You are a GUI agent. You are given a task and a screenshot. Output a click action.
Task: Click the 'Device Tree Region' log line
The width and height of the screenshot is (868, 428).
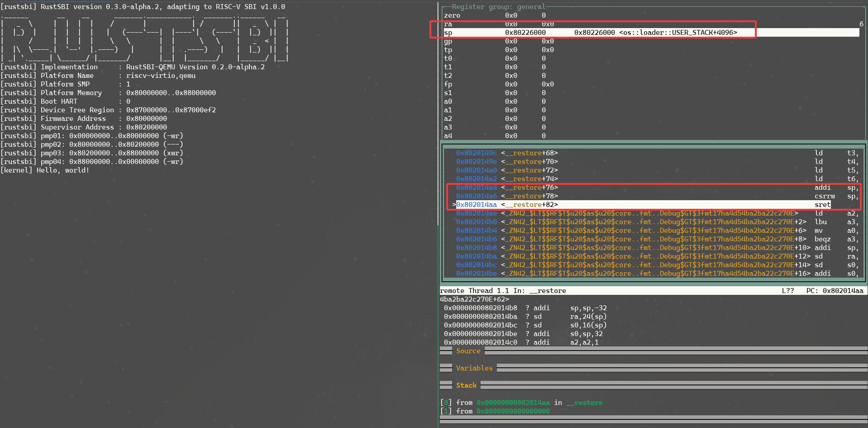pyautogui.click(x=108, y=110)
